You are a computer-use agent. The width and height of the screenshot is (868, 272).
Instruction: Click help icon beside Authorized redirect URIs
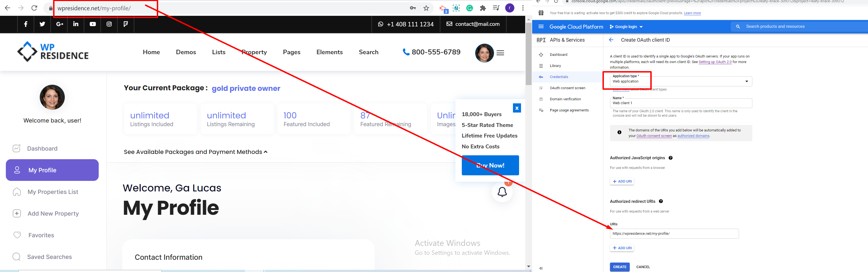(x=660, y=201)
